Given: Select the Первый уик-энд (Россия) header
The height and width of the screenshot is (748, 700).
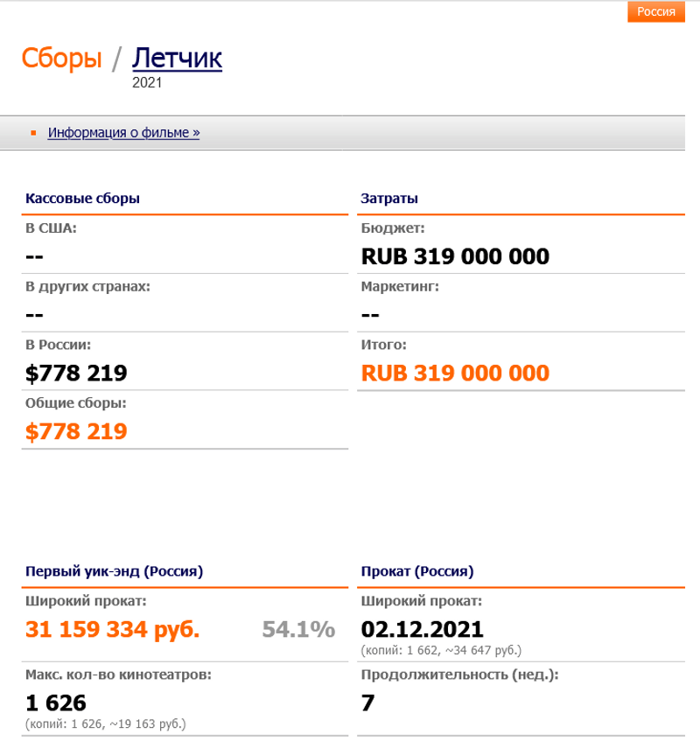Looking at the screenshot, I should pyautogui.click(x=114, y=572).
